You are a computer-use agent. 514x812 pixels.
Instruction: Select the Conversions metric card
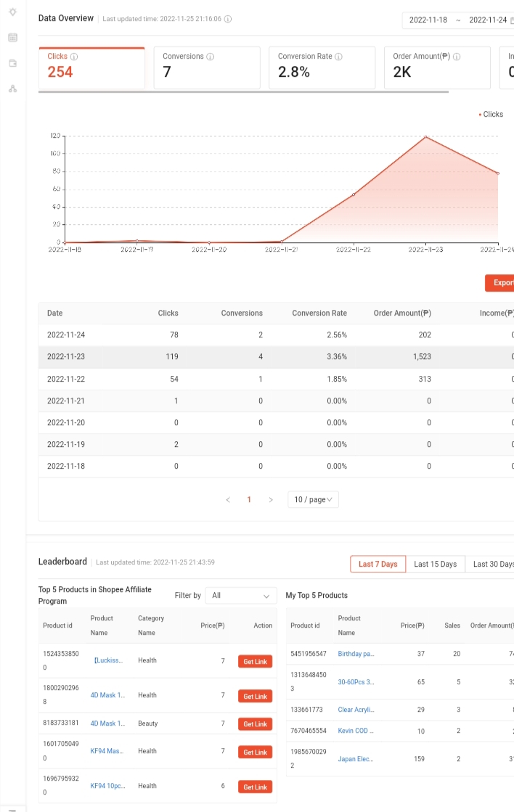click(x=207, y=67)
